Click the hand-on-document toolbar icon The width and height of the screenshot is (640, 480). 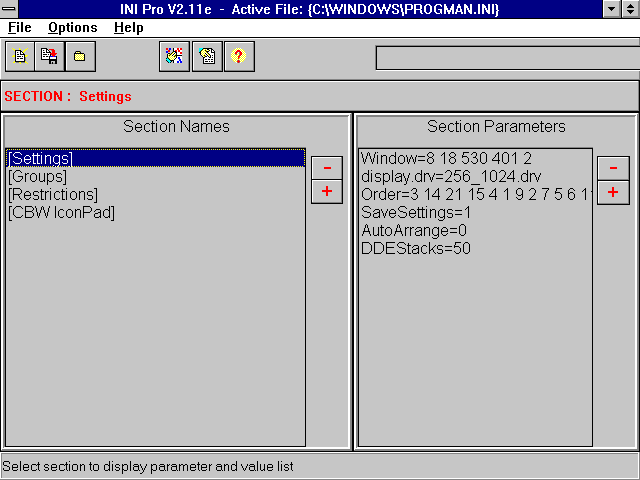206,57
